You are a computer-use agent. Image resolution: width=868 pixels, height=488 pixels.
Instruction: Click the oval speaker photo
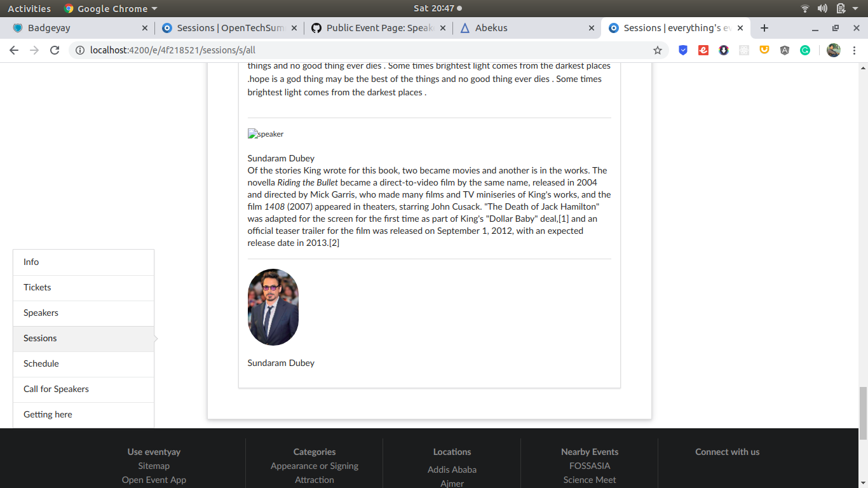pyautogui.click(x=273, y=307)
